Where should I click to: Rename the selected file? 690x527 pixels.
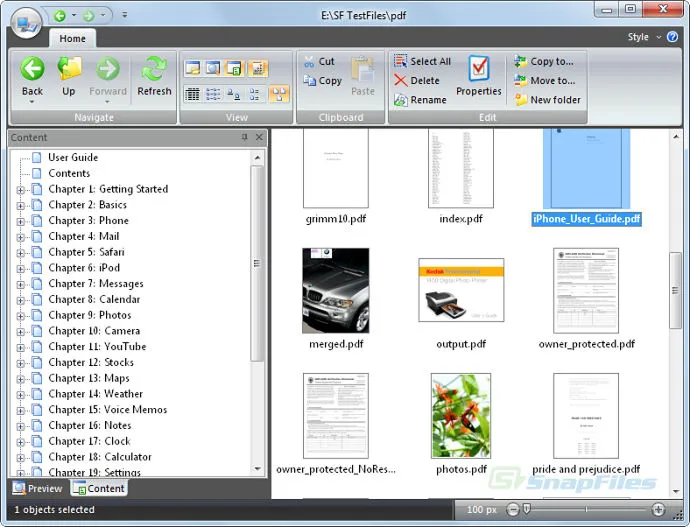420,100
